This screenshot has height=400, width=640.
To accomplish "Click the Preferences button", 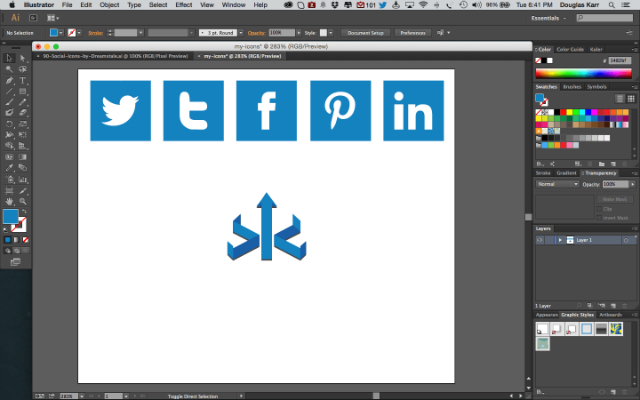I will [413, 33].
